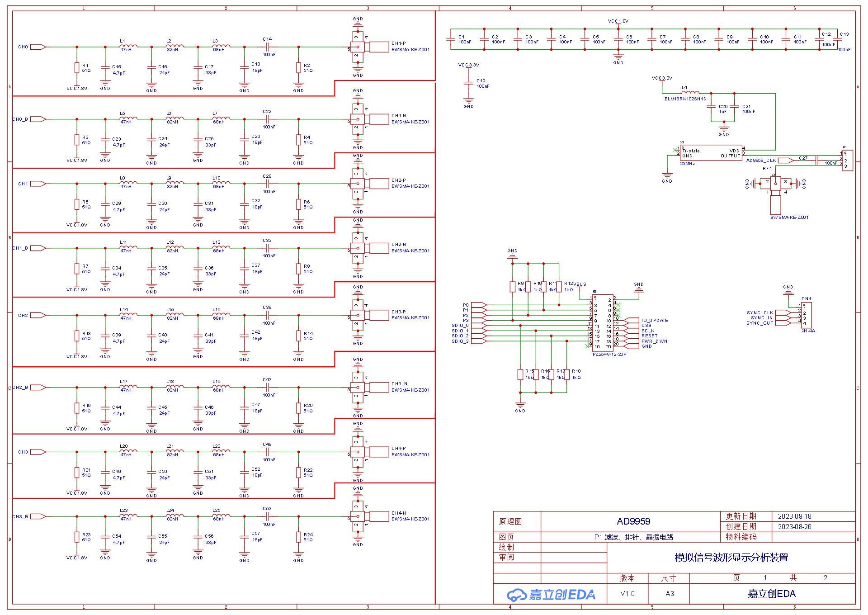Select version V1.0 cell
The height and width of the screenshot is (615, 868).
point(627,594)
